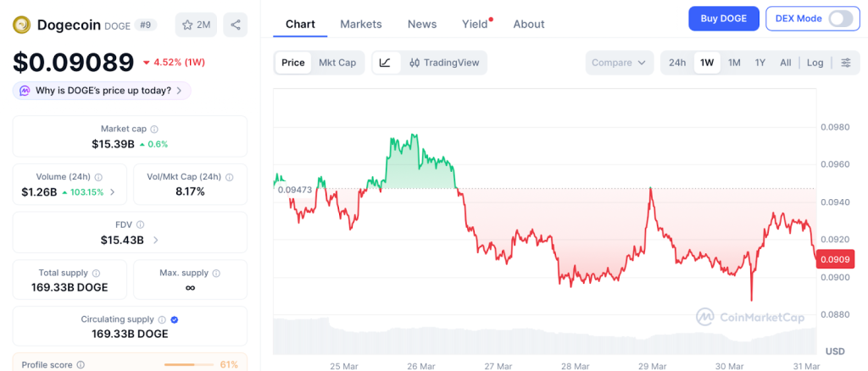This screenshot has width=868, height=371.
Task: Click the watchlist star 2M button
Action: pos(196,25)
